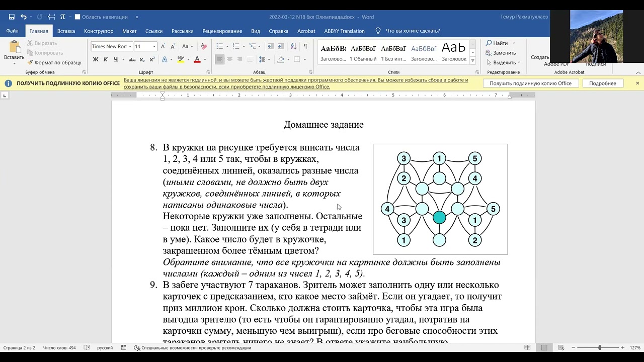Click the zoom slider in status bar
Image resolution: width=644 pixels, height=362 pixels.
pyautogui.click(x=599, y=347)
